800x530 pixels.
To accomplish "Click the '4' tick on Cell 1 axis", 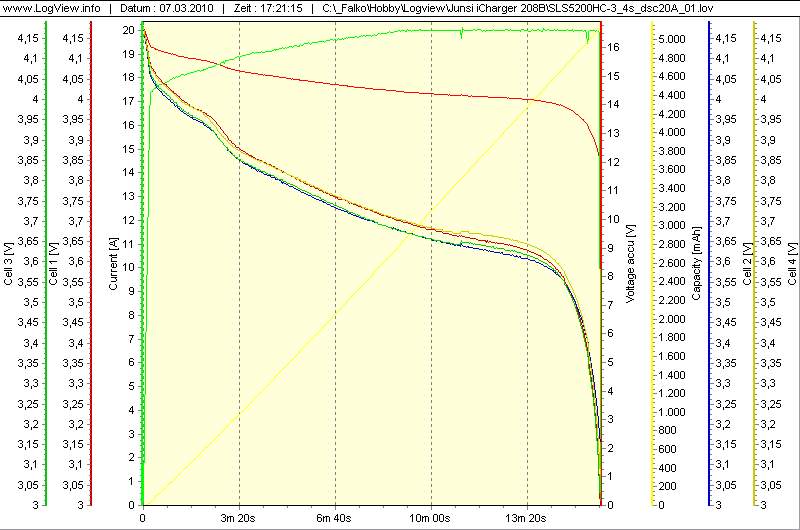I will [x=80, y=99].
